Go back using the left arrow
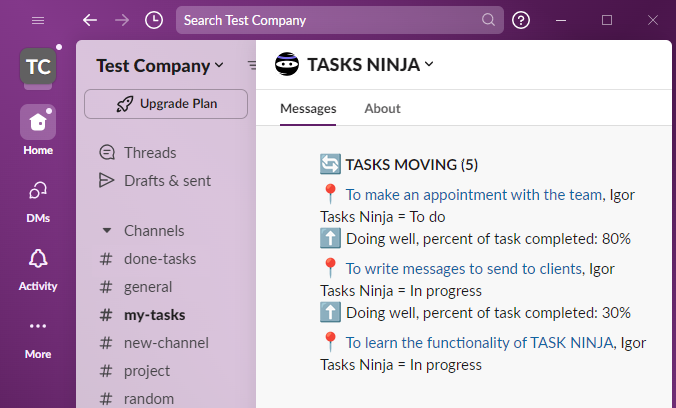 (x=90, y=20)
